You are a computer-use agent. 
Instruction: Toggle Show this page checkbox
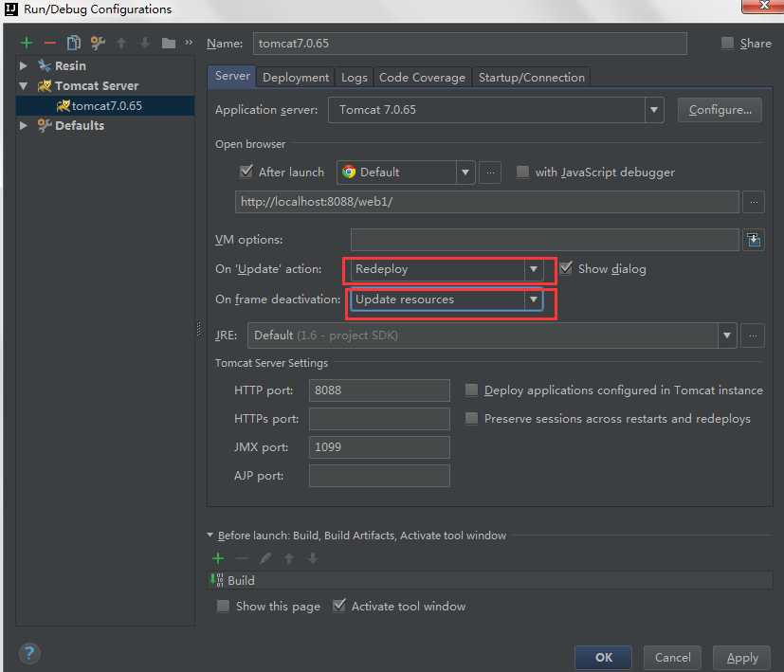pyautogui.click(x=223, y=606)
